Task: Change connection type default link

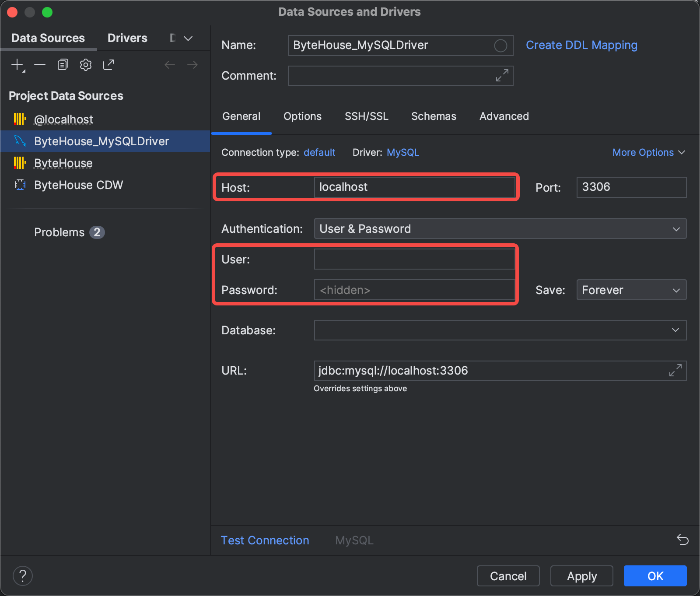Action: point(319,152)
